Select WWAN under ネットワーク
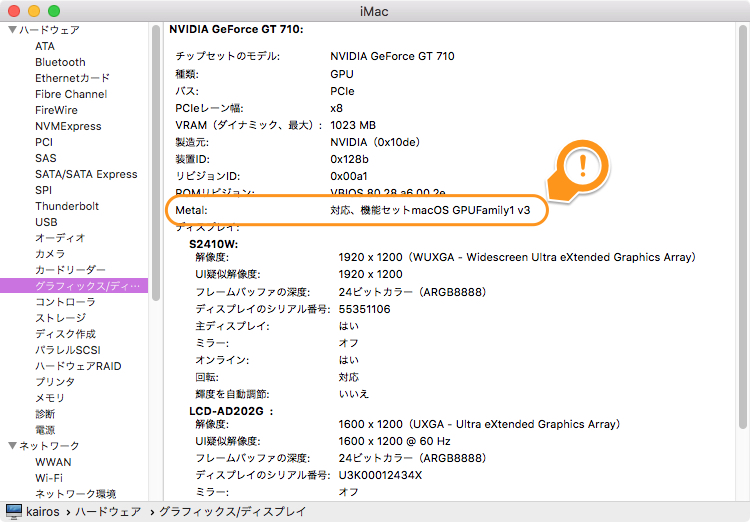The image size is (750, 522). tap(53, 462)
